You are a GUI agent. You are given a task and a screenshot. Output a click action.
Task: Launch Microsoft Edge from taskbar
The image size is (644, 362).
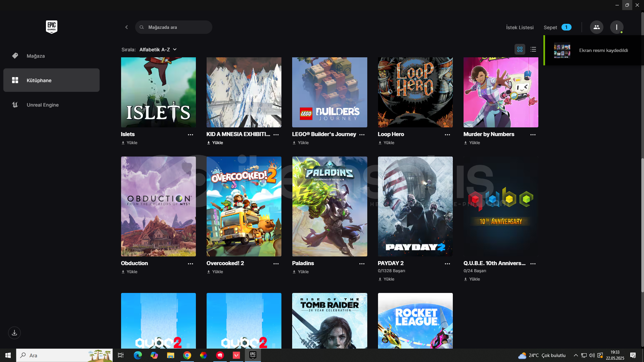tap(138, 355)
